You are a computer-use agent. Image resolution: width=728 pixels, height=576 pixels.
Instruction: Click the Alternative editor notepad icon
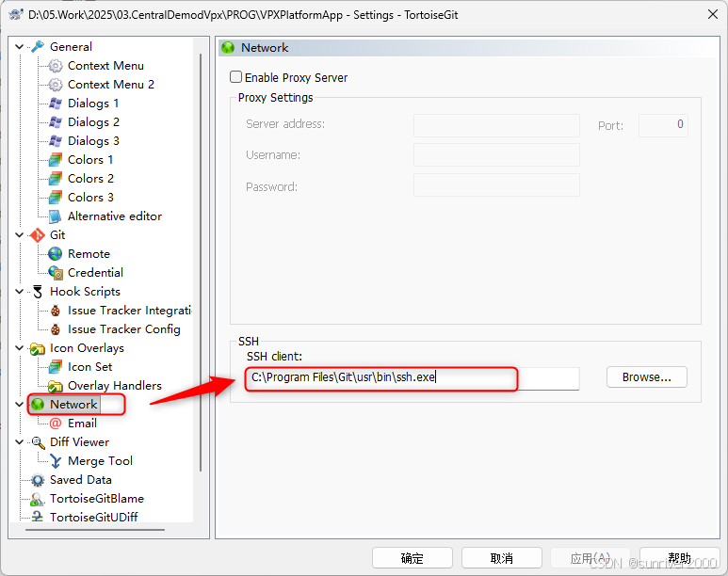(x=56, y=216)
